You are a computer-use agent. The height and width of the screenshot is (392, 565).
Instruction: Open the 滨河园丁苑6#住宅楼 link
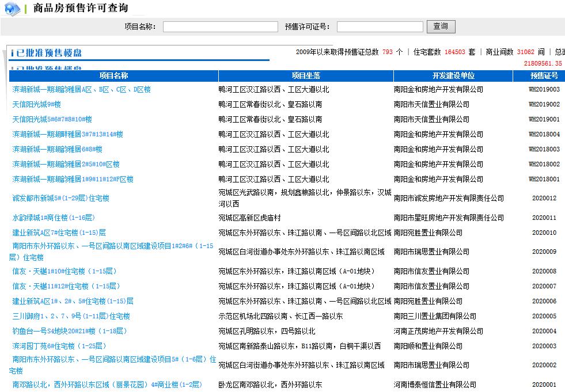point(59,346)
